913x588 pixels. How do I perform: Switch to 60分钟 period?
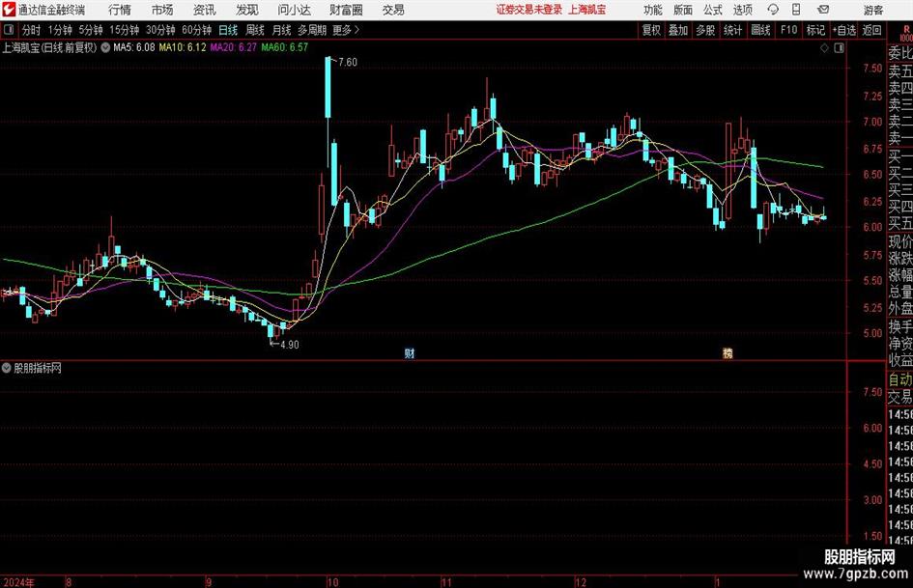tap(197, 30)
